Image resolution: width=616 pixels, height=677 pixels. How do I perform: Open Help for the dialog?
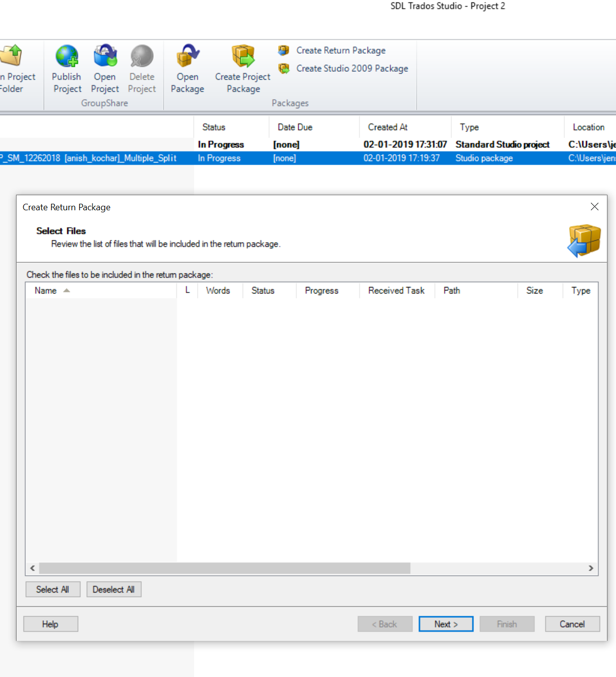pyautogui.click(x=50, y=624)
